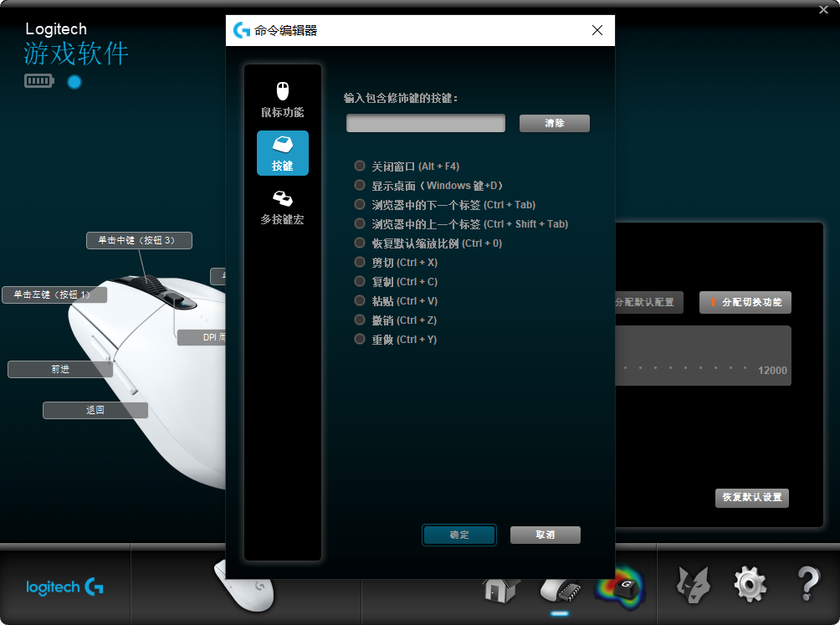The image size is (840, 625).
Task: Close the main Logitech window
Action: pyautogui.click(x=823, y=10)
